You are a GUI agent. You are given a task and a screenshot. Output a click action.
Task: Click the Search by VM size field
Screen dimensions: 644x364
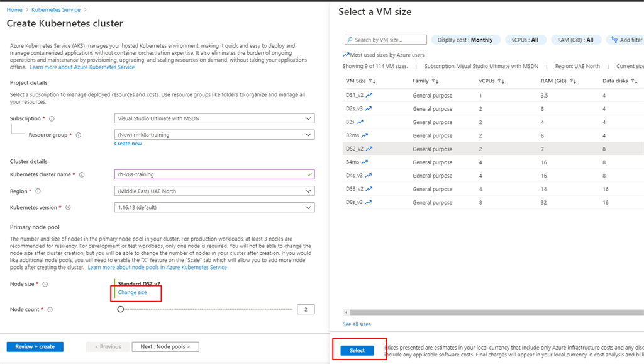click(386, 40)
